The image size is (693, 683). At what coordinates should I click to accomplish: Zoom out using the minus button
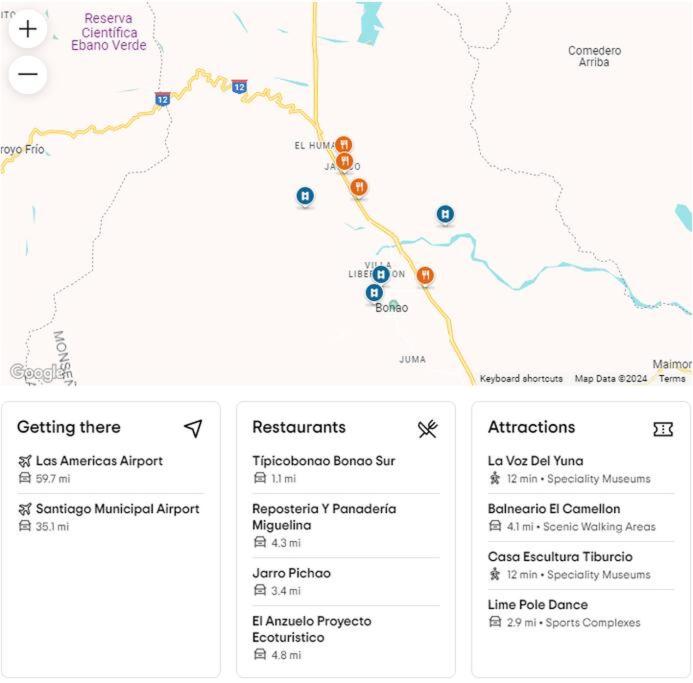click(28, 74)
